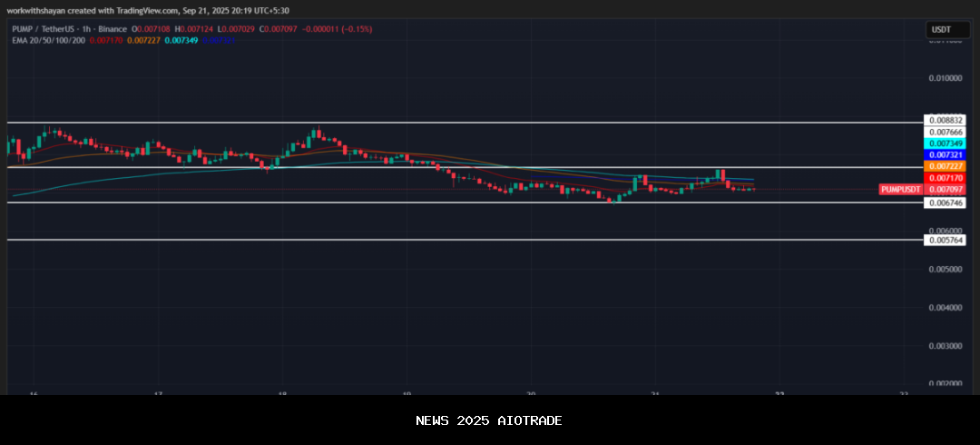Viewport: 980px width, 445px height.
Task: Select the red 0.007170 EMA price tag
Action: [x=946, y=178]
